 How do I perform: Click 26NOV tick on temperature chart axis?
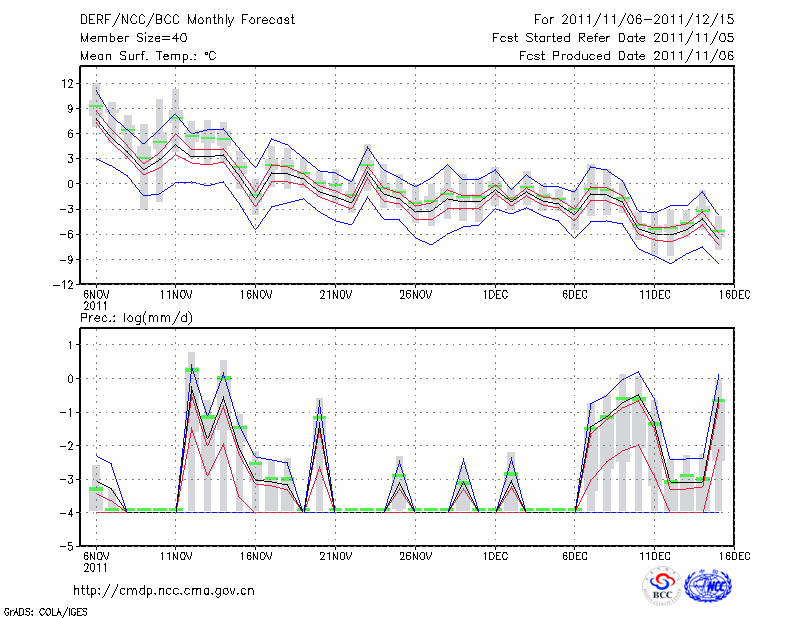(415, 294)
